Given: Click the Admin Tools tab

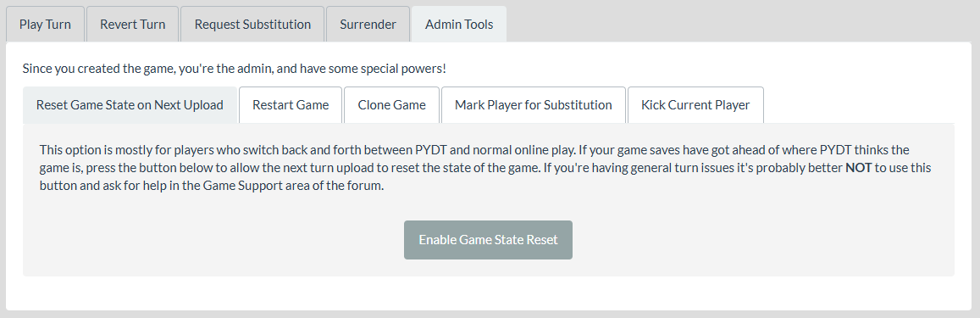Looking at the screenshot, I should [459, 25].
